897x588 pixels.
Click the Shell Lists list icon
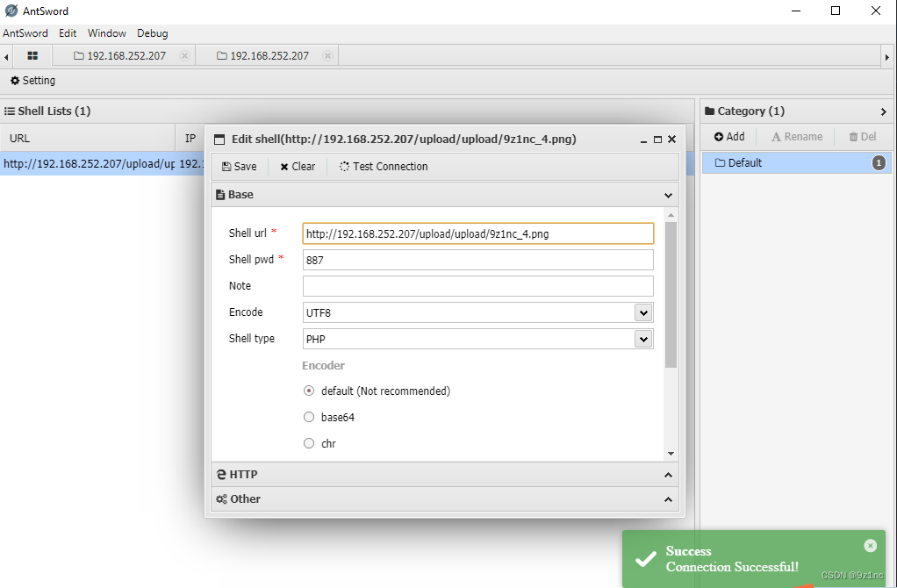[x=9, y=111]
